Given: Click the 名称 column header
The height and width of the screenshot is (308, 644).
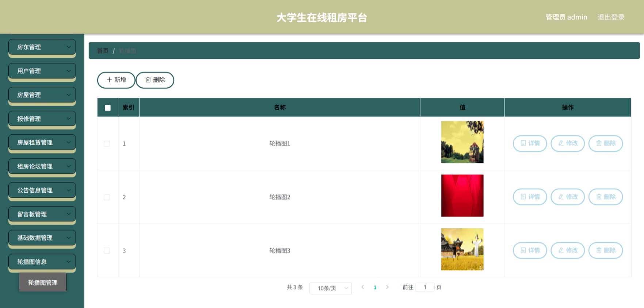Looking at the screenshot, I should coord(280,107).
